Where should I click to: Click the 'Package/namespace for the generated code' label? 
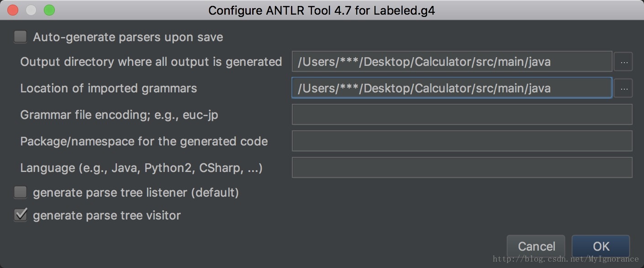coord(144,141)
